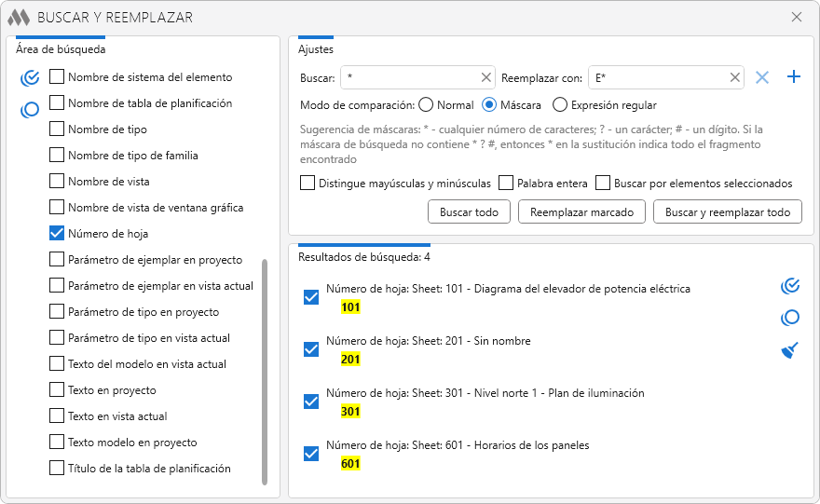Click the Buscar todo button
Image resolution: width=820 pixels, height=504 pixels.
point(469,212)
